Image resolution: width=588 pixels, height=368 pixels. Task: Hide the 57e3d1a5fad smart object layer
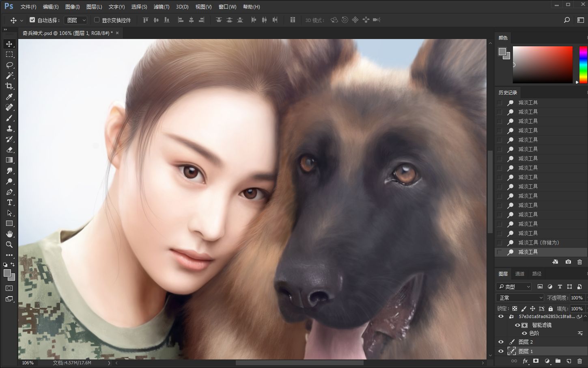(x=501, y=316)
